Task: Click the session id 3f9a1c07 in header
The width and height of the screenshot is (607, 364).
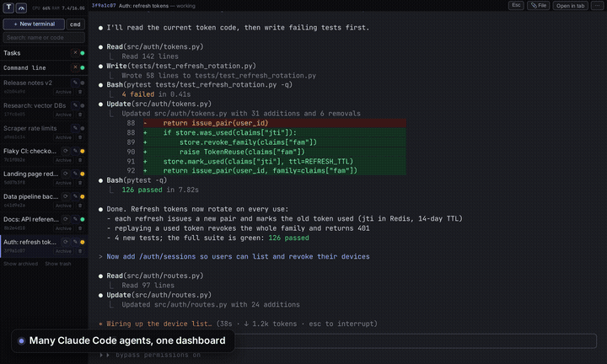Action: 104,6
